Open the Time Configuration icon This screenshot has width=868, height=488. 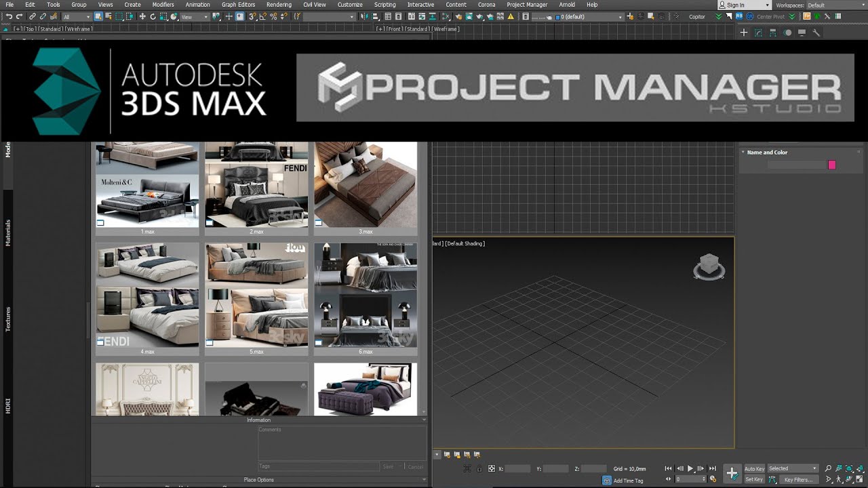click(713, 479)
